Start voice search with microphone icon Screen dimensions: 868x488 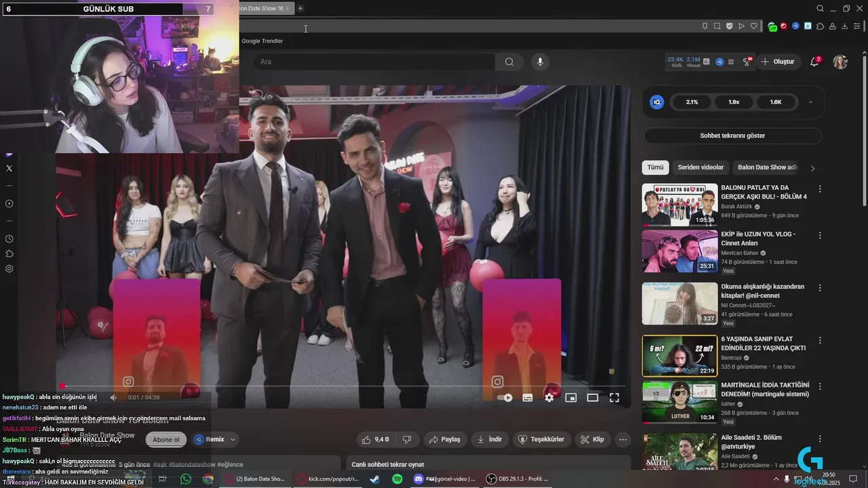(x=540, y=62)
